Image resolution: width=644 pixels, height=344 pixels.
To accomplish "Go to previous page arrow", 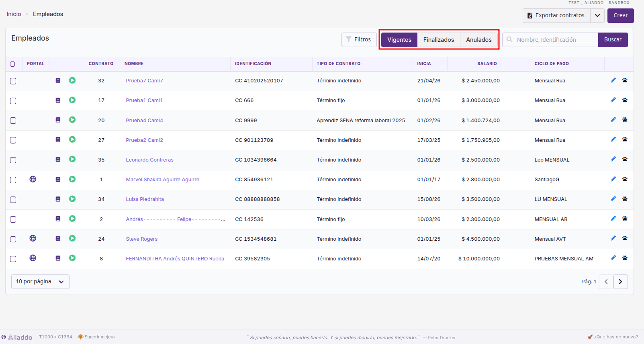I will 606,282.
